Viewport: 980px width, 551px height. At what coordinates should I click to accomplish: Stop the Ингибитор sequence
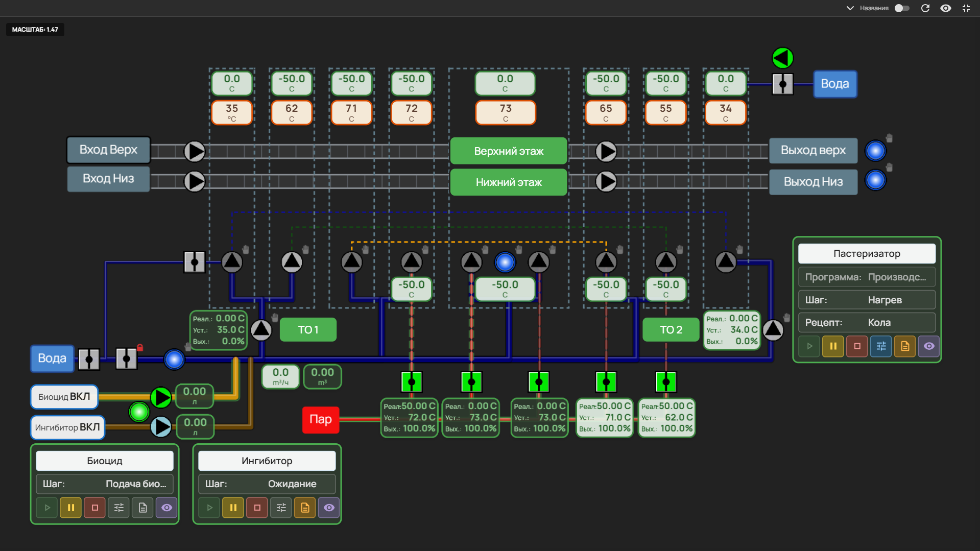[257, 508]
